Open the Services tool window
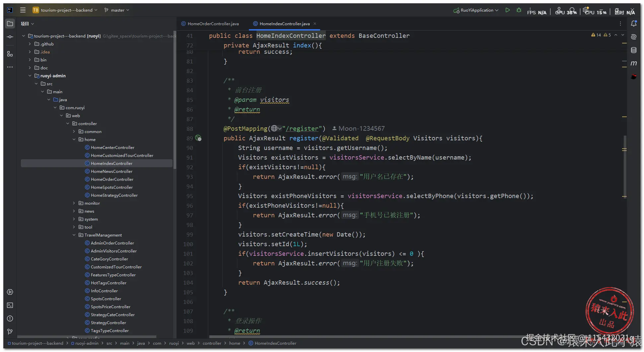The width and height of the screenshot is (644, 352). coord(10,292)
